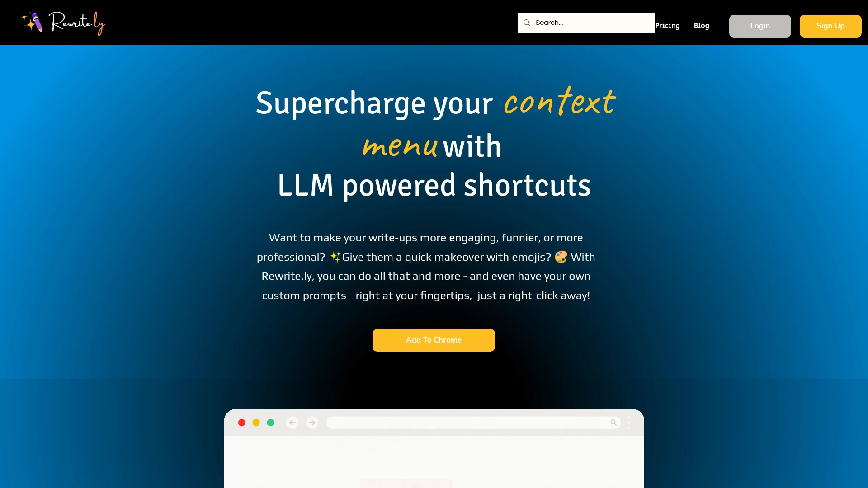Click the red close dot icon on browser mockup
Screen dimensions: 868x488
pyautogui.click(x=242, y=422)
